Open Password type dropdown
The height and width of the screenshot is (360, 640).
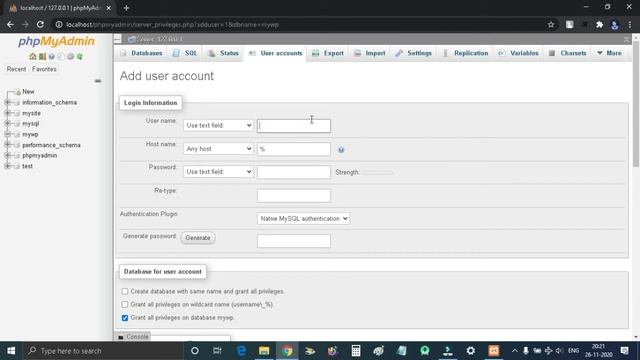click(218, 172)
